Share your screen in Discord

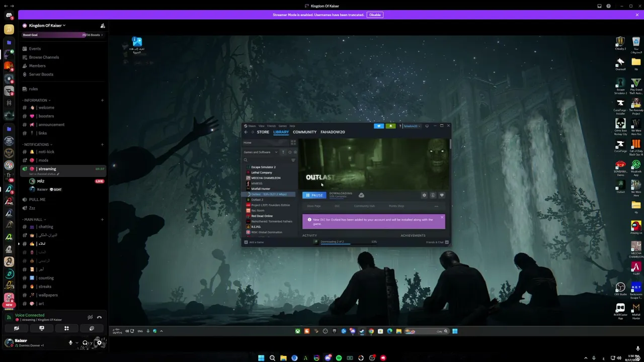[42, 328]
